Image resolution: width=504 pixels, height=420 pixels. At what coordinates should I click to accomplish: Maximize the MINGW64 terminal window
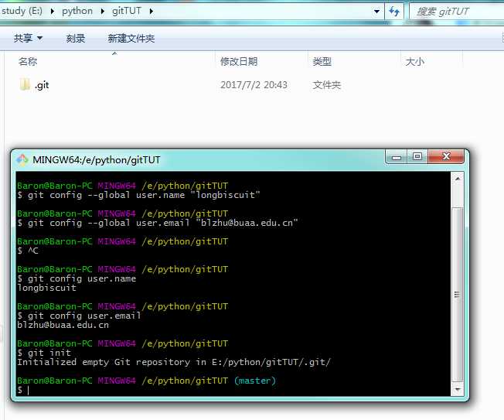[x=417, y=156]
